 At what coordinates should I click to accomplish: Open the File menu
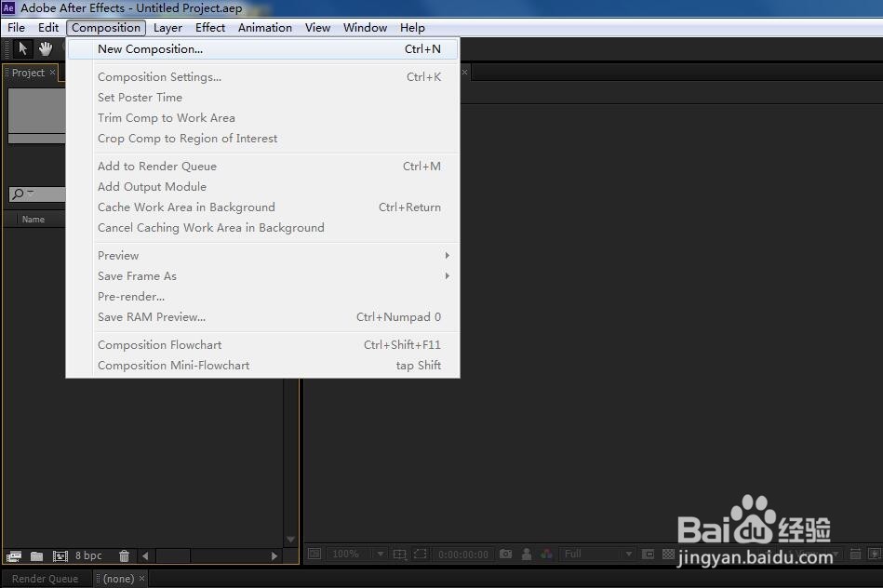(17, 28)
